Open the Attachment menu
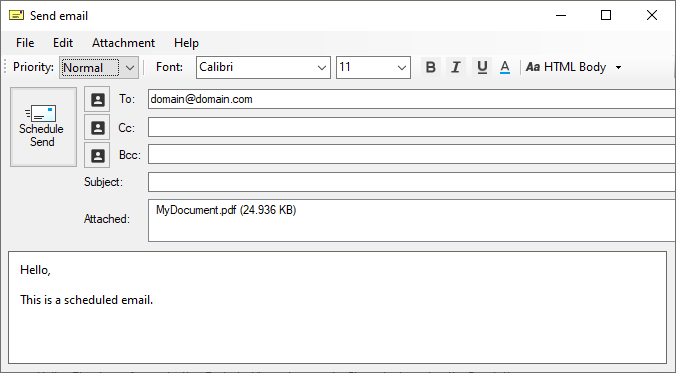 (123, 43)
